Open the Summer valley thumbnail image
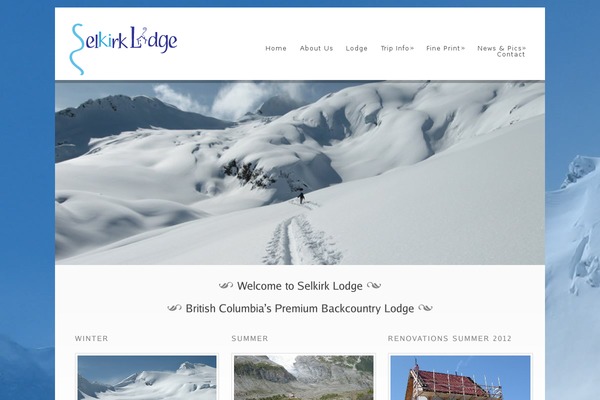Screen dimensions: 600x400 point(303,378)
